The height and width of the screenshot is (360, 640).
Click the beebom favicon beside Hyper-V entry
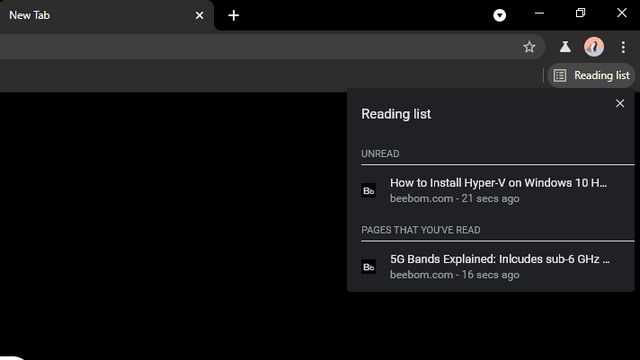[369, 191]
